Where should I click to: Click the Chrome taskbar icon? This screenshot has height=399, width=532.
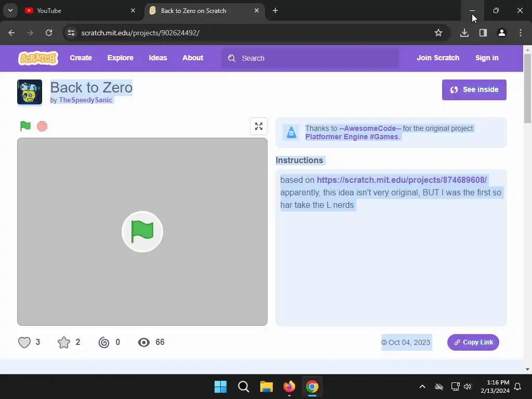pos(312,387)
